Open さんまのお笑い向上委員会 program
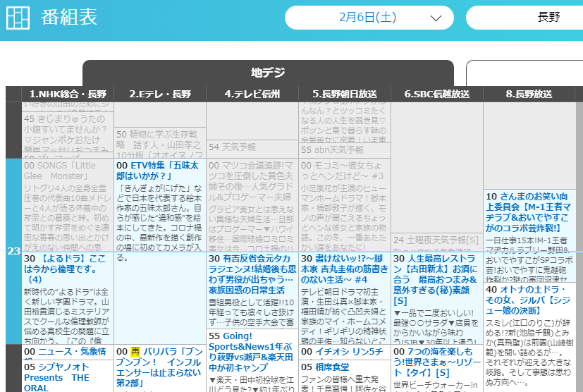This screenshot has height=392, width=583. 528,212
